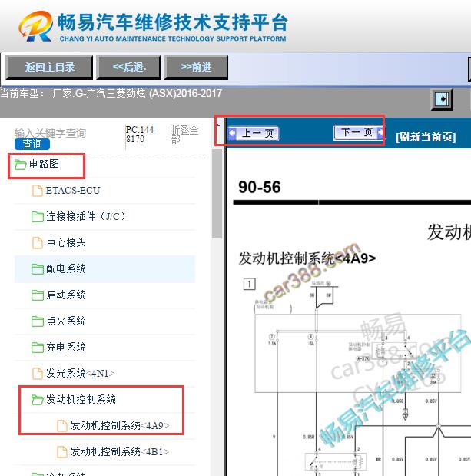Viewport: 471px width, 476px height.
Task: Go to previous page with 上一页
Action: [254, 133]
